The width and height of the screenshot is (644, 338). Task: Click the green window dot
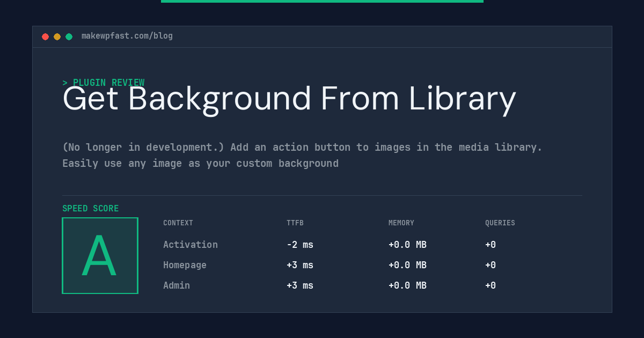(69, 36)
